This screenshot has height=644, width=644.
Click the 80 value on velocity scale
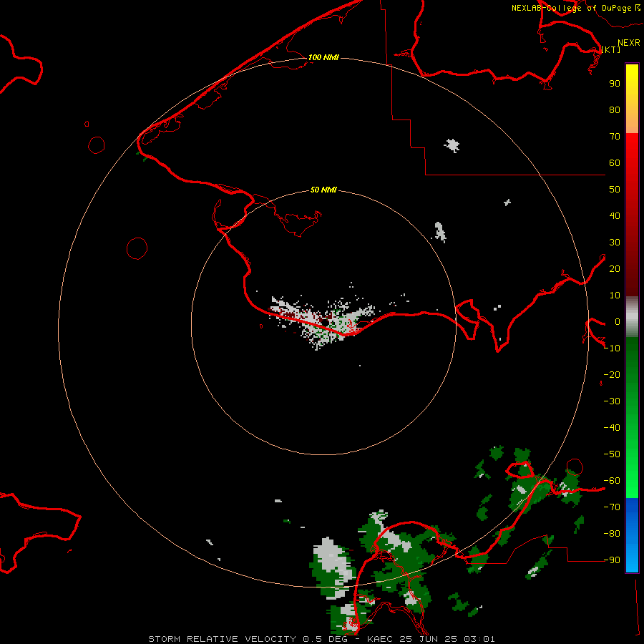(x=615, y=109)
